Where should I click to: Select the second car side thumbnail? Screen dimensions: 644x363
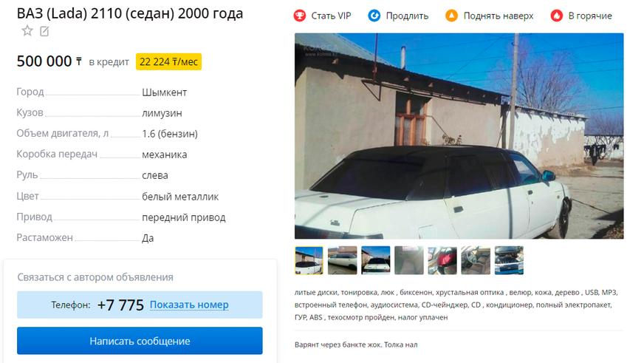[x=342, y=260]
